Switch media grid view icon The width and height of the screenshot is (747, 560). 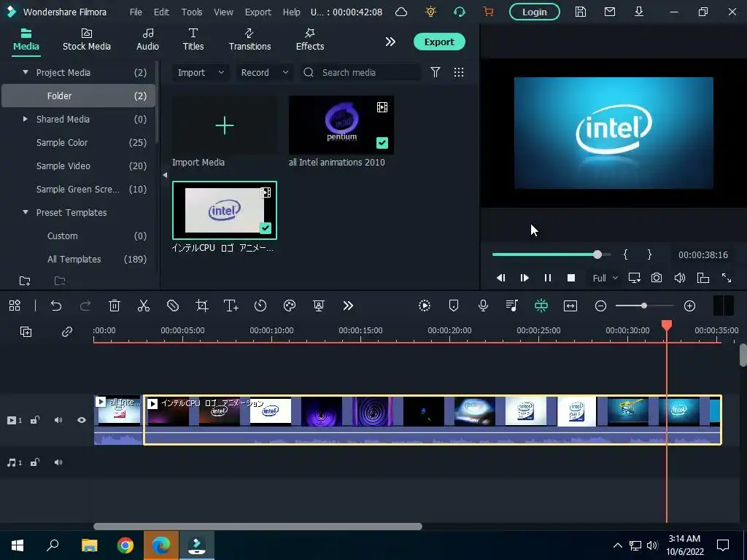point(459,72)
